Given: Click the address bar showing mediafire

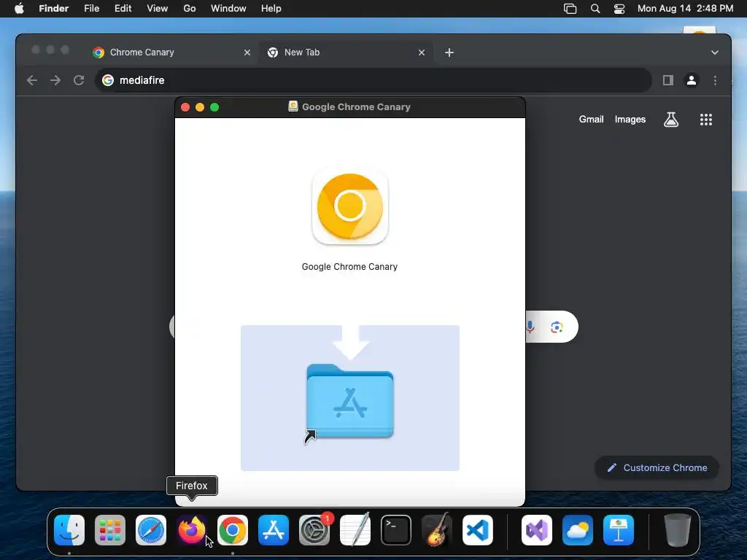Looking at the screenshot, I should tap(373, 80).
